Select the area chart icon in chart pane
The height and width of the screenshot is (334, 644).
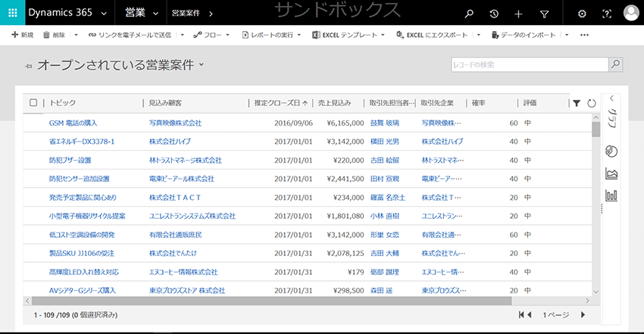click(x=611, y=173)
